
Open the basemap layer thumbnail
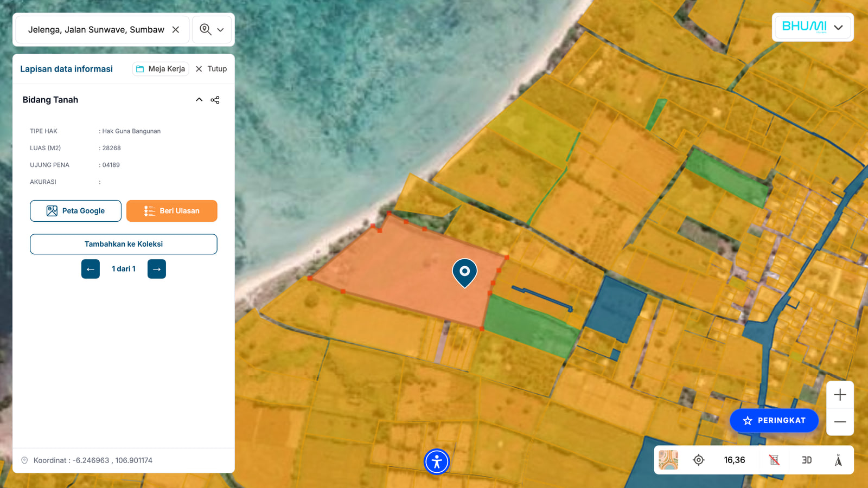[x=668, y=460]
